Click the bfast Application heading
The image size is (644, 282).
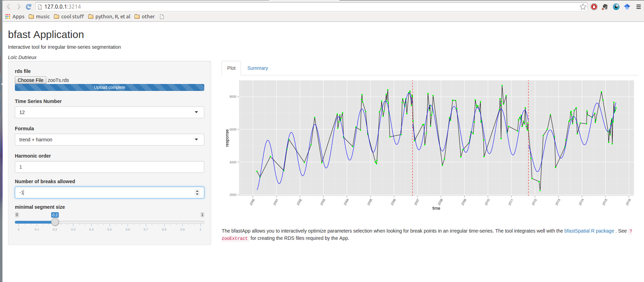(46, 35)
